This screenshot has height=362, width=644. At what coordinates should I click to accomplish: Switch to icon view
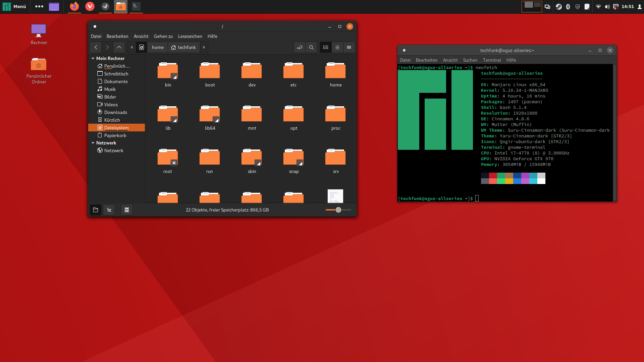[x=326, y=47]
